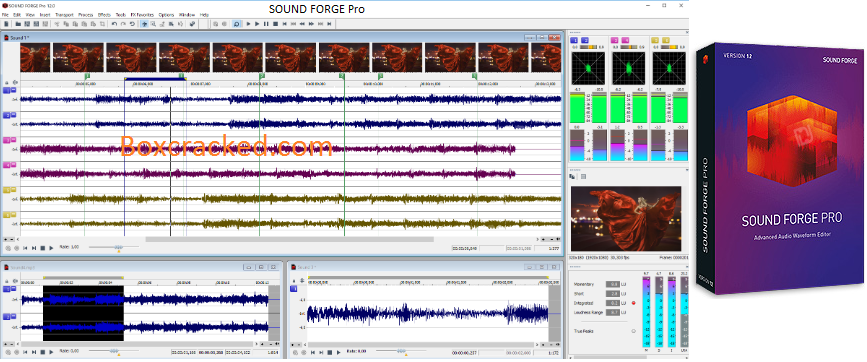Select the Magnify tool in the toolbar

153,24
